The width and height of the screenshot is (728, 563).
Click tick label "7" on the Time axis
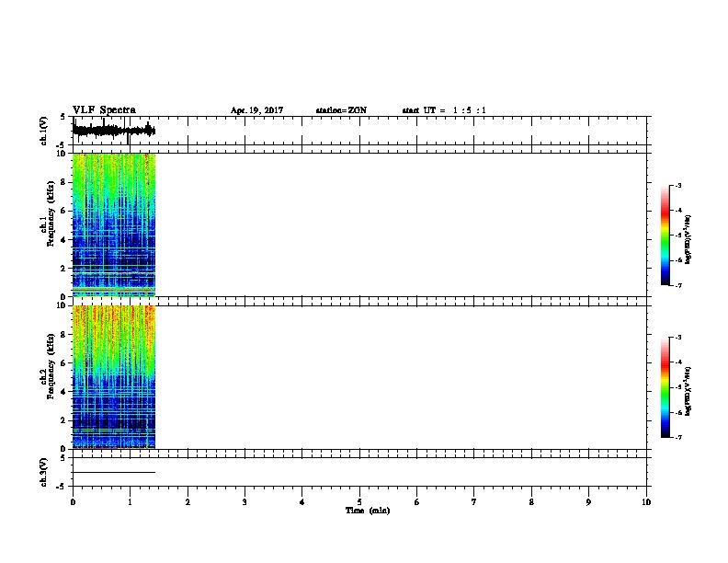tap(474, 502)
